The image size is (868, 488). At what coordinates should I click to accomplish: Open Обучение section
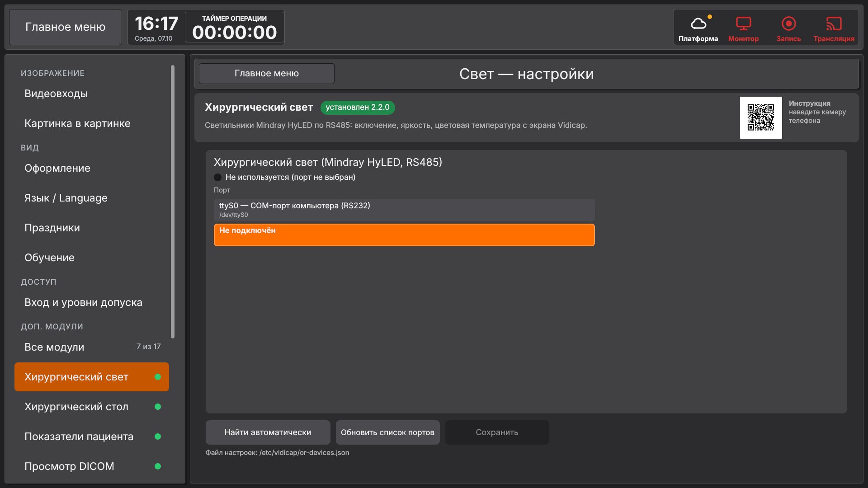pyautogui.click(x=92, y=258)
